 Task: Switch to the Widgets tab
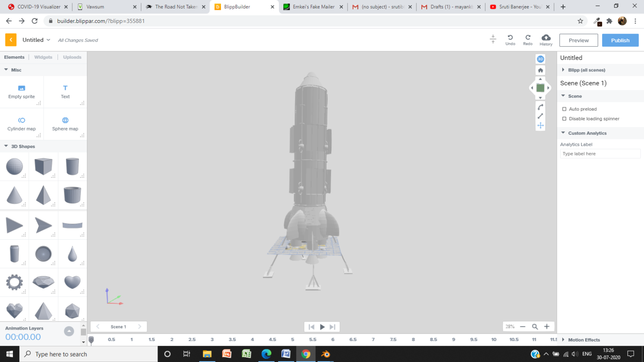43,57
